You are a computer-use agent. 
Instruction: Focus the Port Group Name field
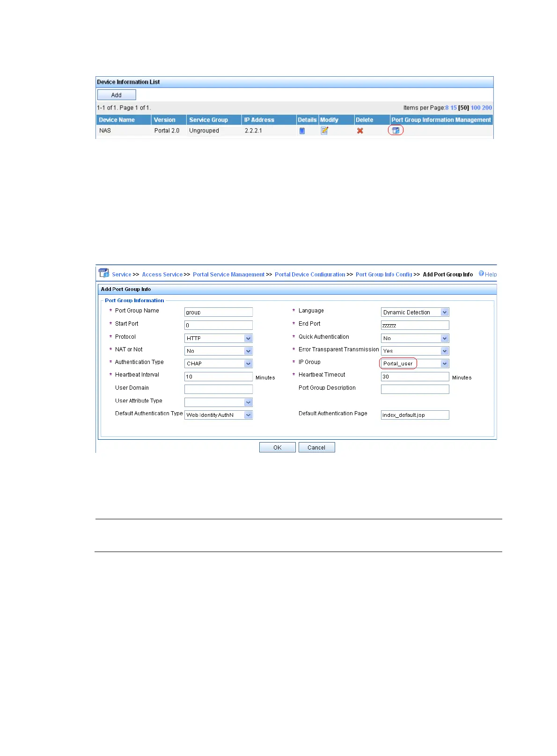point(219,312)
